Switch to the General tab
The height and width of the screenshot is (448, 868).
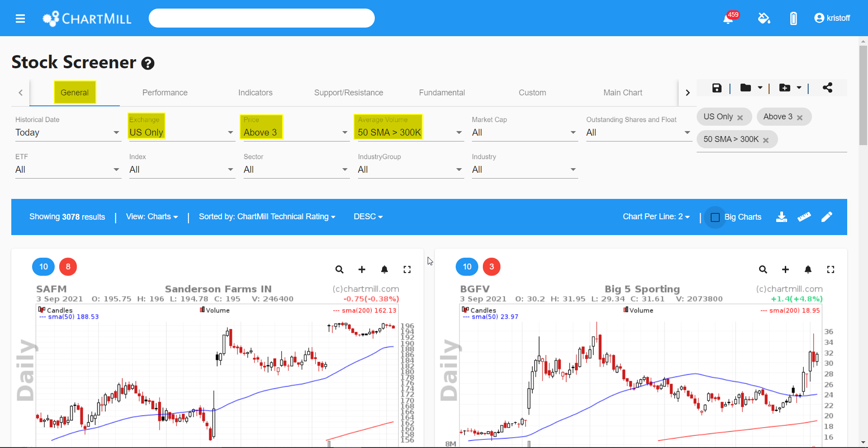click(75, 93)
